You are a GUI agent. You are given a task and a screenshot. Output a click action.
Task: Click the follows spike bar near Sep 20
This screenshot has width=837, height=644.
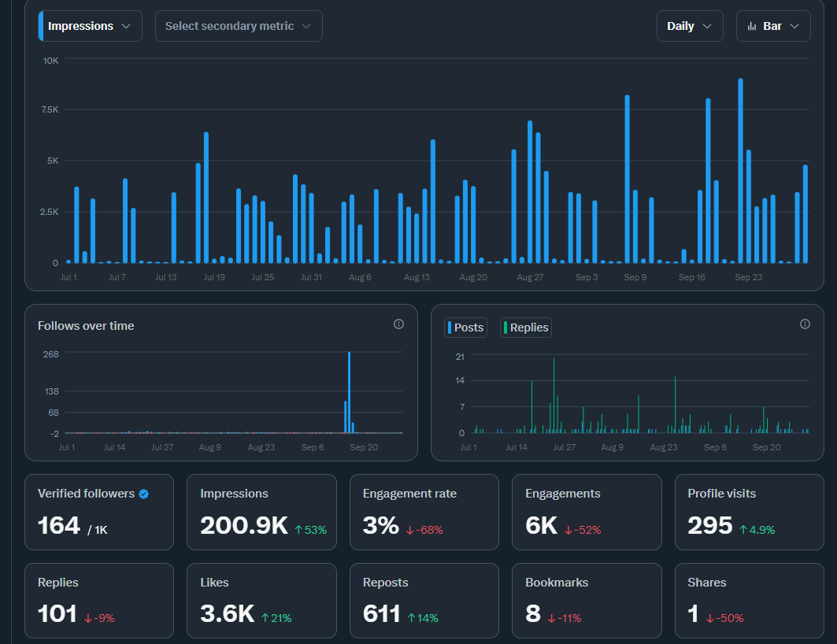(349, 392)
